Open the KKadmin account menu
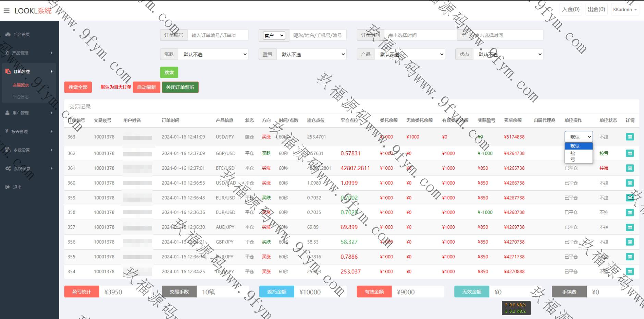Viewport: 644px width, 319px height. click(x=624, y=10)
